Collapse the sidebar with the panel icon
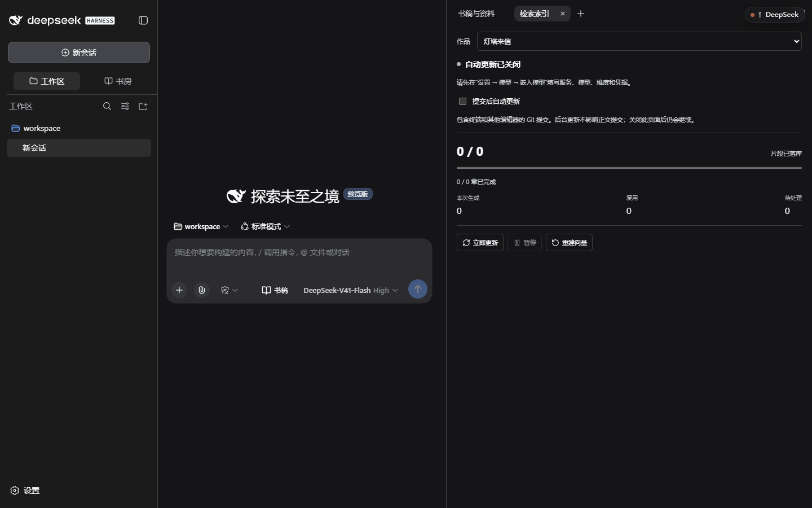This screenshot has height=508, width=812. 143,20
